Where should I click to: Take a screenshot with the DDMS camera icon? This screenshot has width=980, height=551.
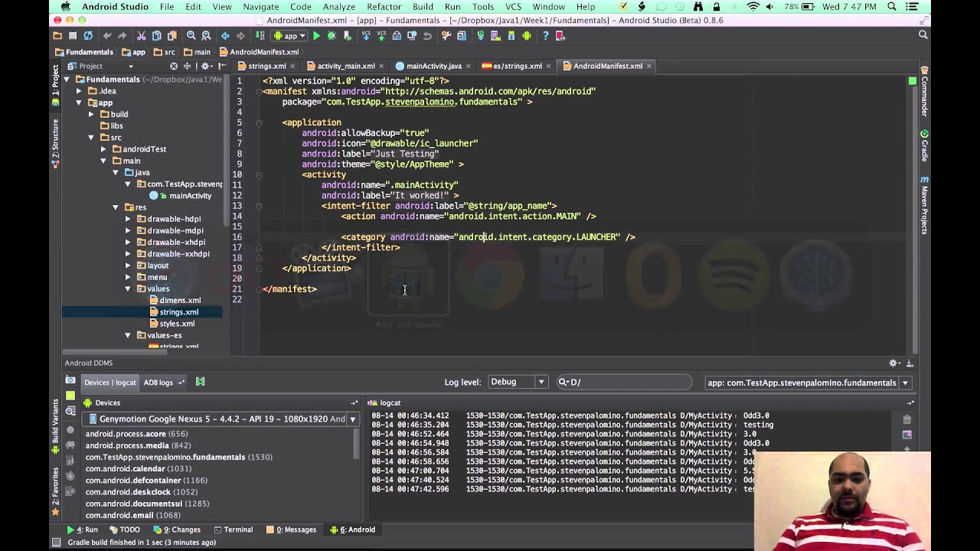[70, 380]
